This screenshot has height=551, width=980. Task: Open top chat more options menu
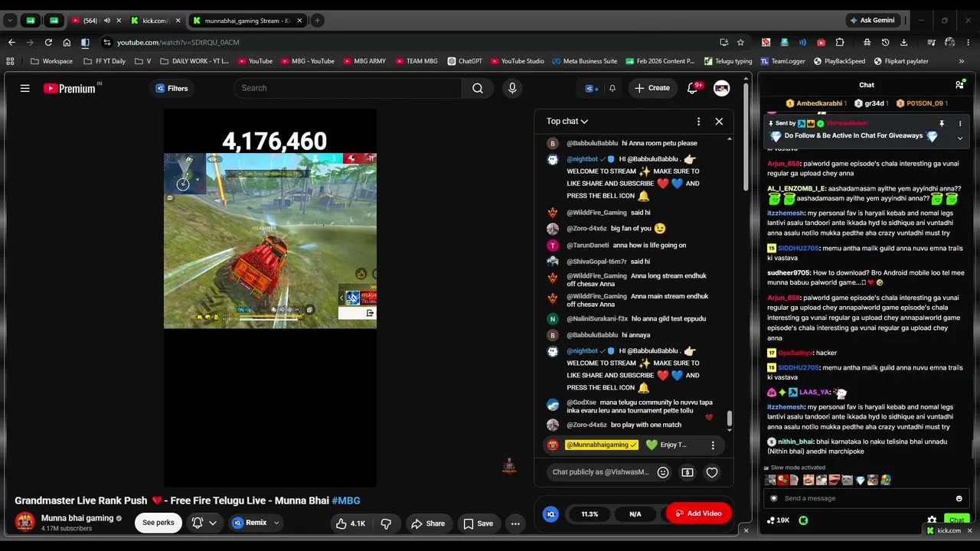[x=698, y=121]
